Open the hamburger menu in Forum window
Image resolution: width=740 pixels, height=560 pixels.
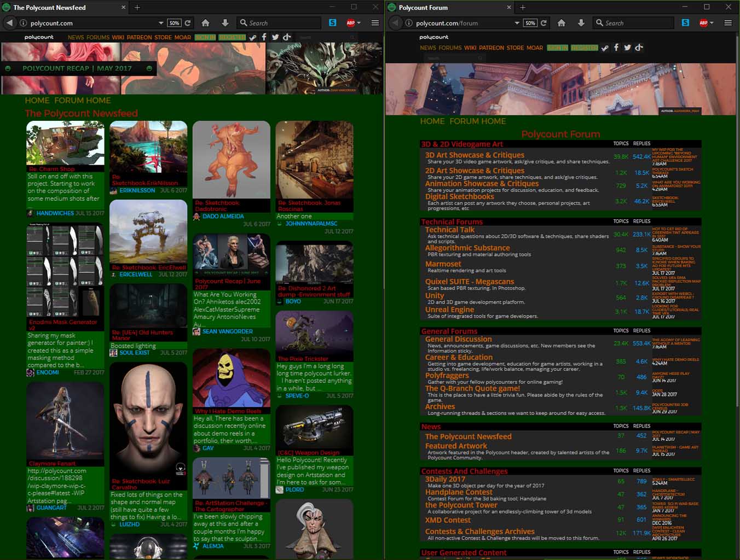[x=728, y=23]
